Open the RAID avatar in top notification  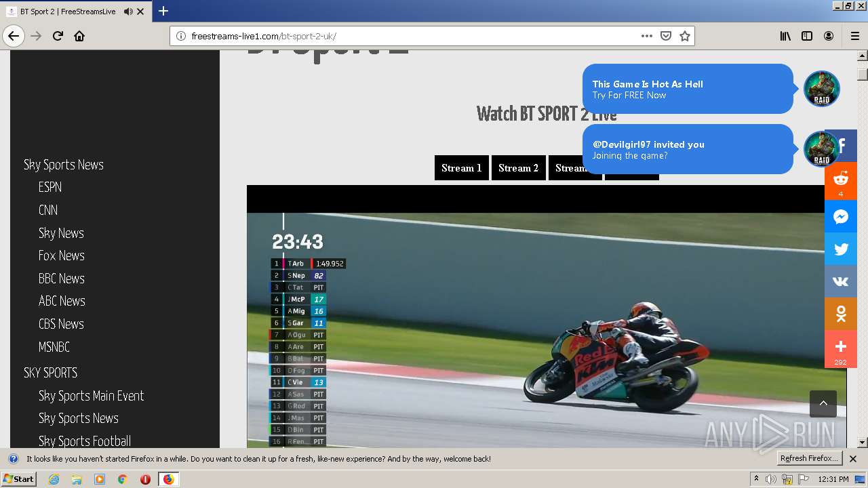coord(822,89)
